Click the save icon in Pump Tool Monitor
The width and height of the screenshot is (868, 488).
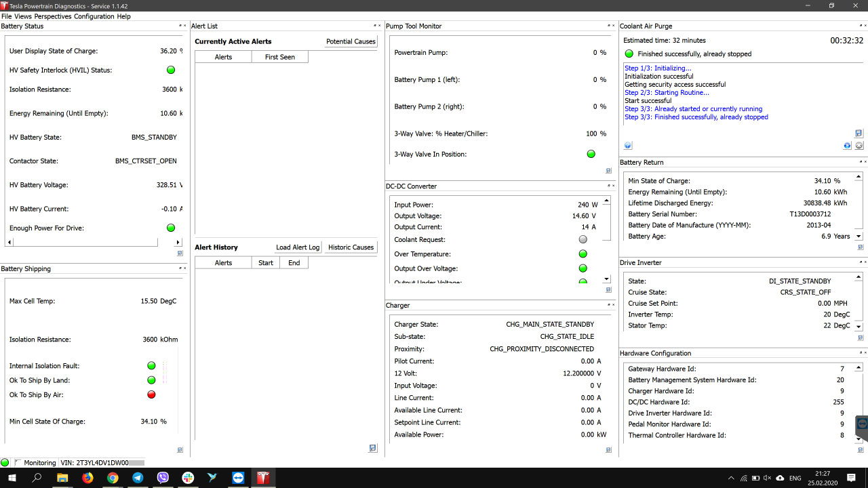(609, 171)
